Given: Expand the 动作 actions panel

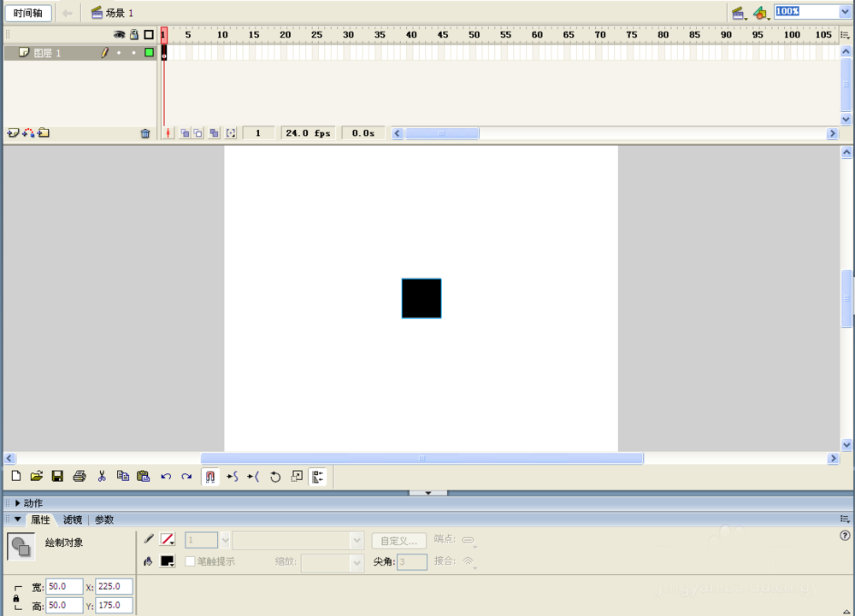Looking at the screenshot, I should click(17, 503).
